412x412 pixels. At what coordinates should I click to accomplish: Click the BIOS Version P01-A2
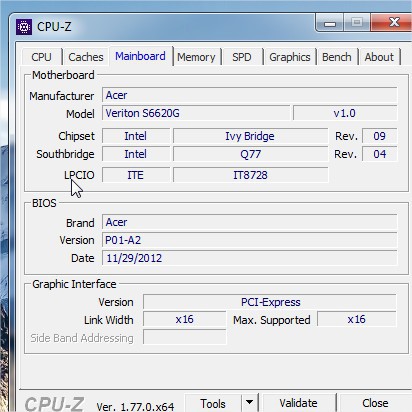coord(249,240)
